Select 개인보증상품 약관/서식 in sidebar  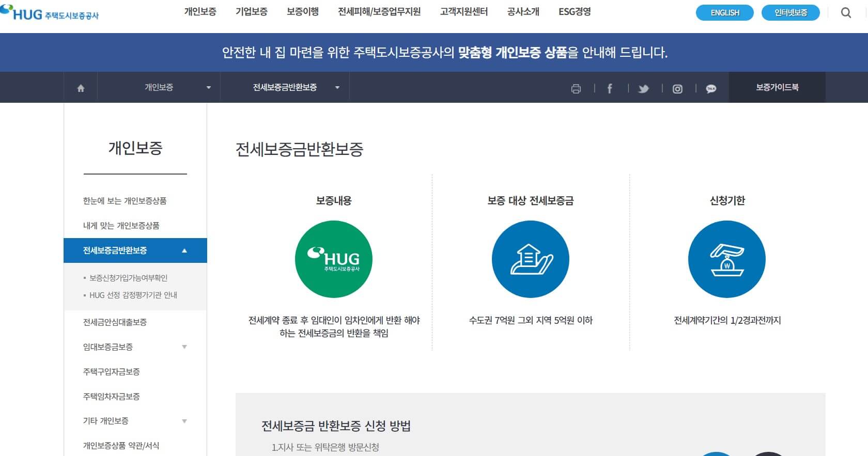121,446
